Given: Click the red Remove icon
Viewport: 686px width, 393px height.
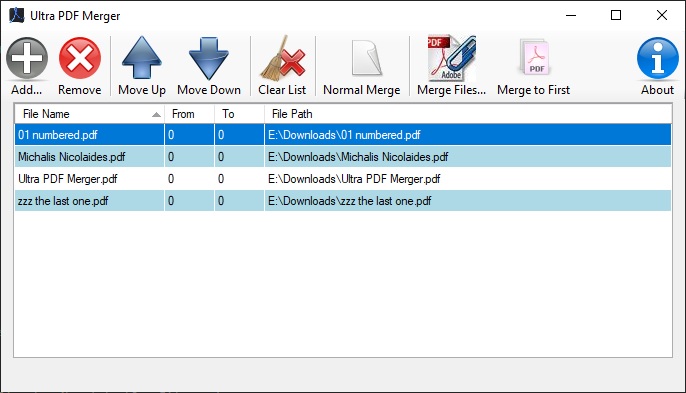Looking at the screenshot, I should (80, 58).
